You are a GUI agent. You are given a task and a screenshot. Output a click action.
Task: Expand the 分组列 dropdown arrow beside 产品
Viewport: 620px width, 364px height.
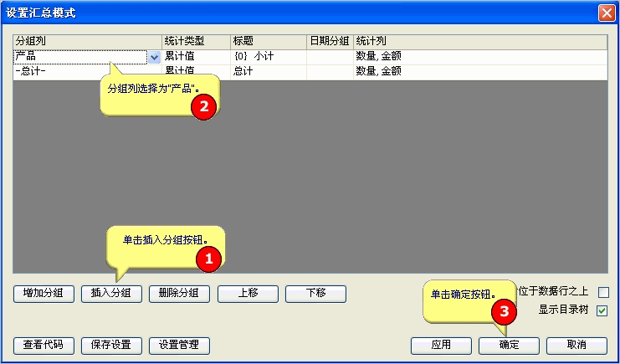point(154,57)
